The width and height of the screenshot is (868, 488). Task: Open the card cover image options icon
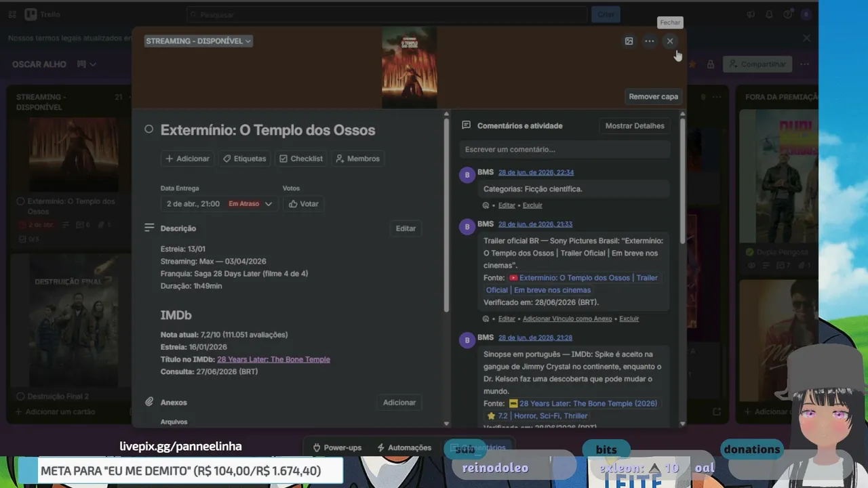[629, 41]
